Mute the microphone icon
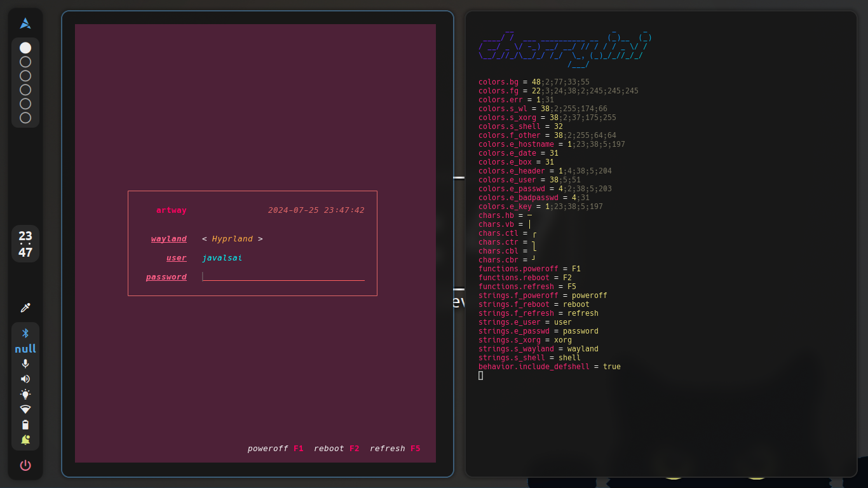 [25, 363]
